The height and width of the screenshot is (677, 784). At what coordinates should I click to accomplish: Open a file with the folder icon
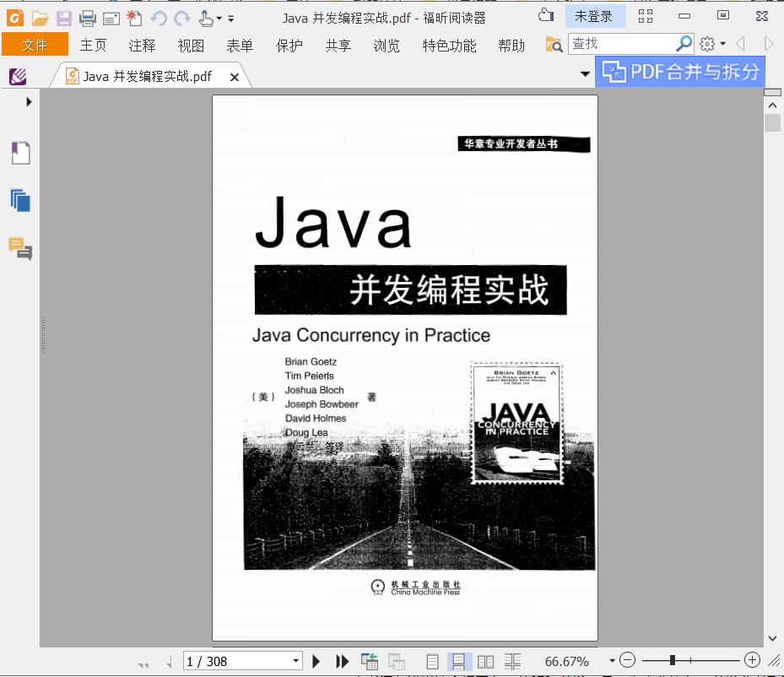40,19
